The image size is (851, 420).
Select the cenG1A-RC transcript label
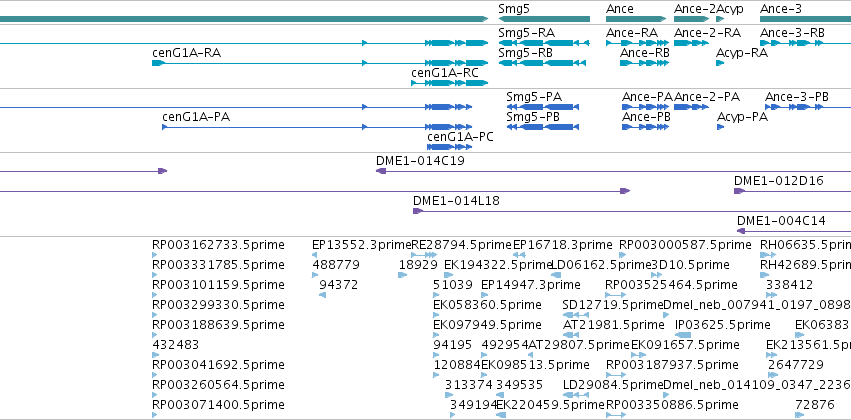pos(445,73)
